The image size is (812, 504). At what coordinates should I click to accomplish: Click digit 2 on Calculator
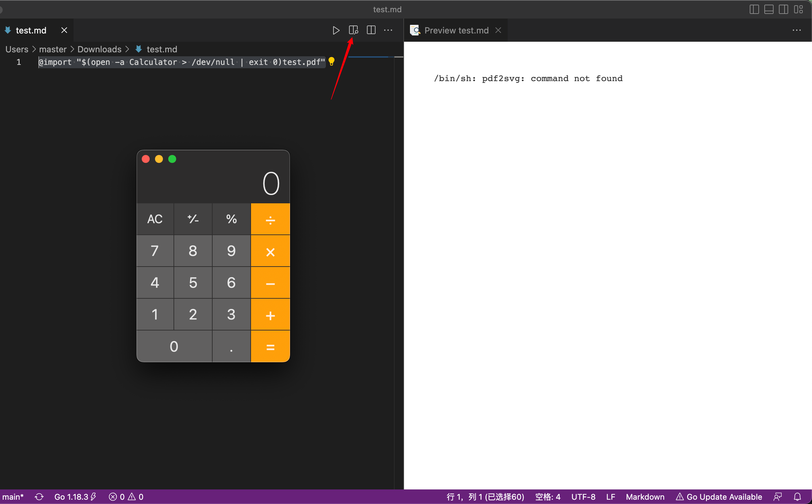point(193,314)
